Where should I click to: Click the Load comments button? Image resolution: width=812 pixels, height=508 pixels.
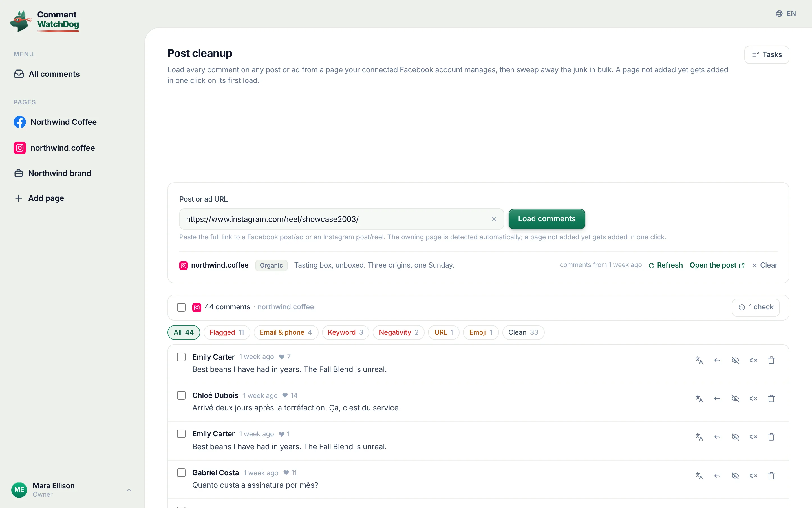[x=547, y=219]
